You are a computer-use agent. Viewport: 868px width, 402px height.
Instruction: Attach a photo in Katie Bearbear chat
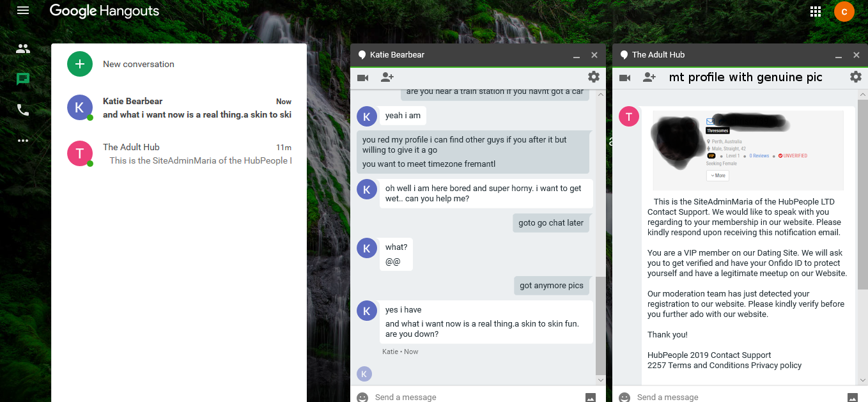pyautogui.click(x=591, y=397)
